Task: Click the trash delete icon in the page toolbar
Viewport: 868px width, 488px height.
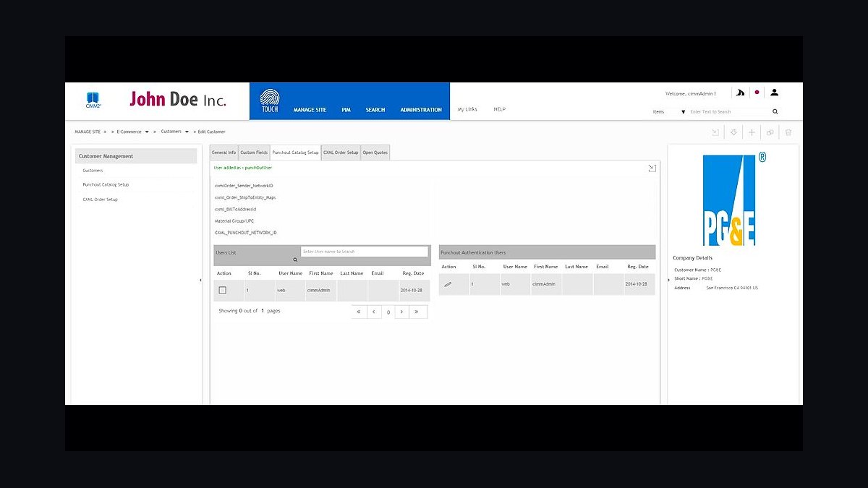Action: click(788, 132)
